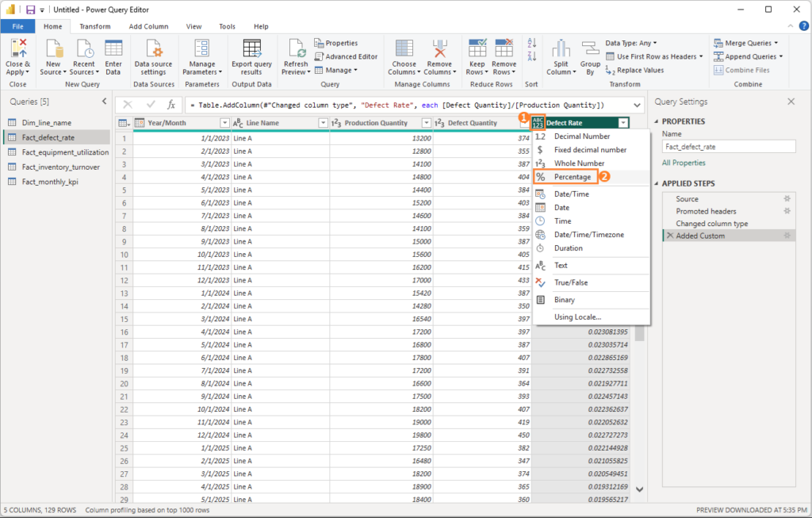Click Keep Rows icon

pyautogui.click(x=477, y=48)
